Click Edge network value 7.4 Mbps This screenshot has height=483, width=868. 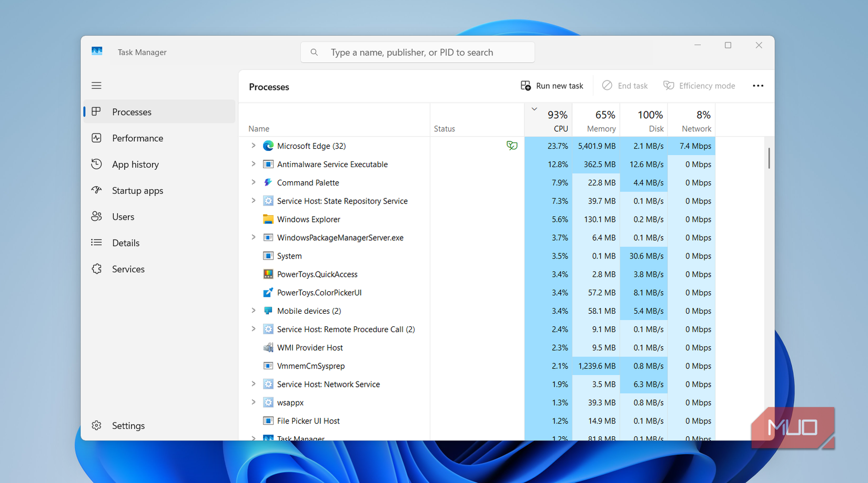point(695,146)
